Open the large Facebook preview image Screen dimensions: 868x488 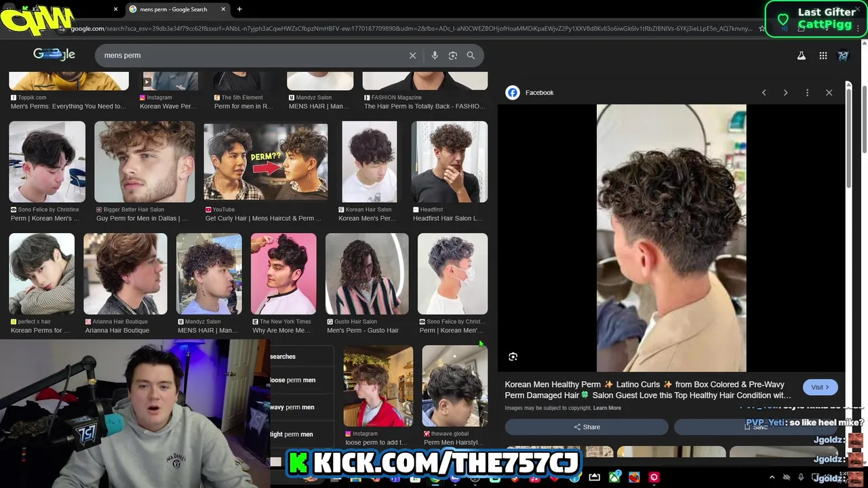coord(671,238)
